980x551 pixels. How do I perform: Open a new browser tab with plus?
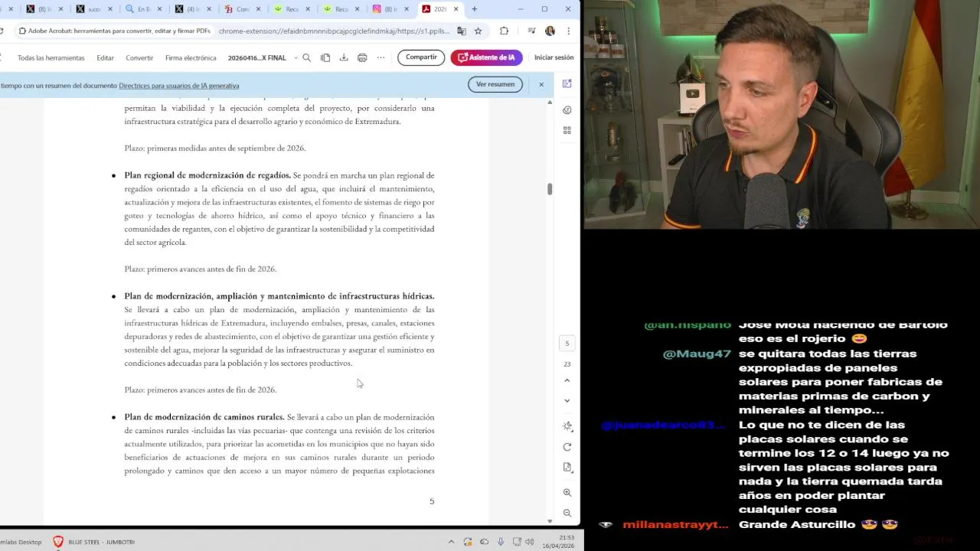coord(475,9)
